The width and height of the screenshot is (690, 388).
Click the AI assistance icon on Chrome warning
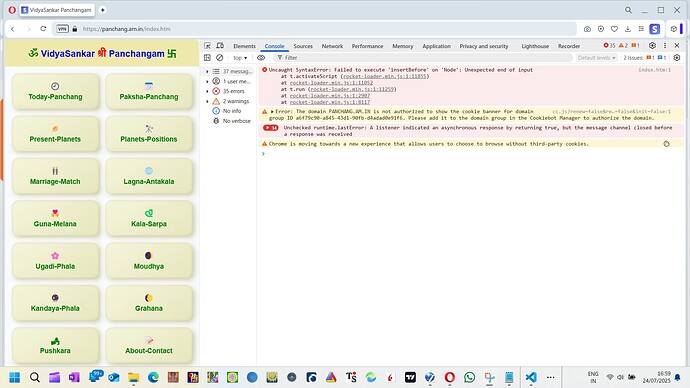(x=667, y=144)
